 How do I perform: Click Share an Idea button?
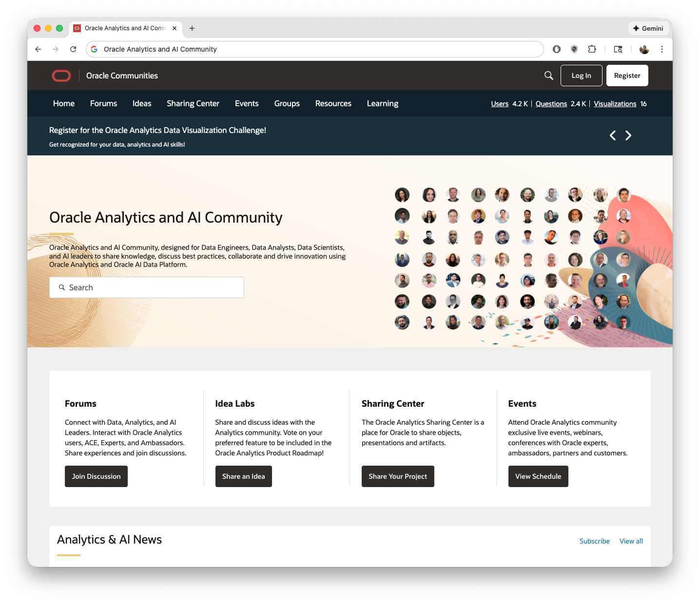click(x=244, y=476)
